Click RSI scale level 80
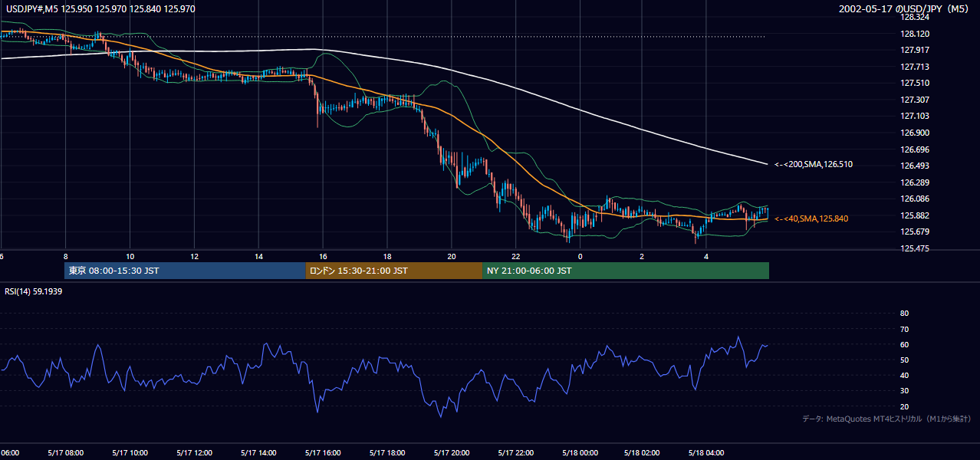This screenshot has width=980, height=460. [904, 314]
